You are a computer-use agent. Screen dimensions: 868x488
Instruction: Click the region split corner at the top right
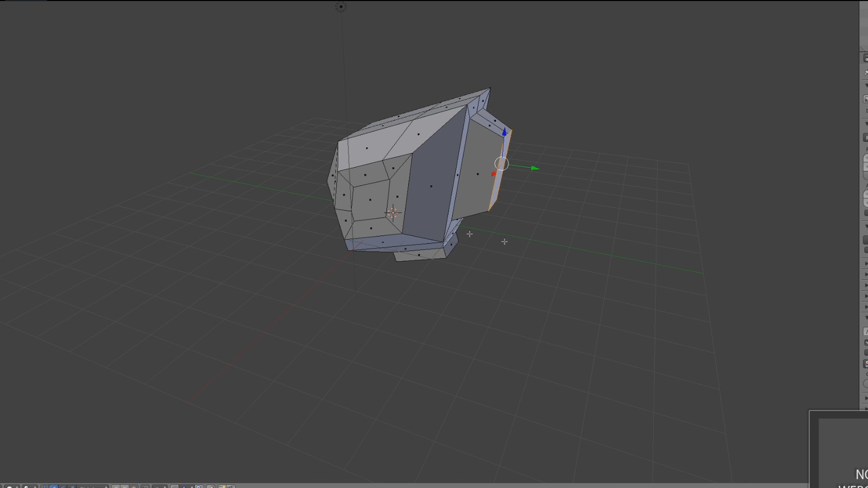pyautogui.click(x=863, y=48)
